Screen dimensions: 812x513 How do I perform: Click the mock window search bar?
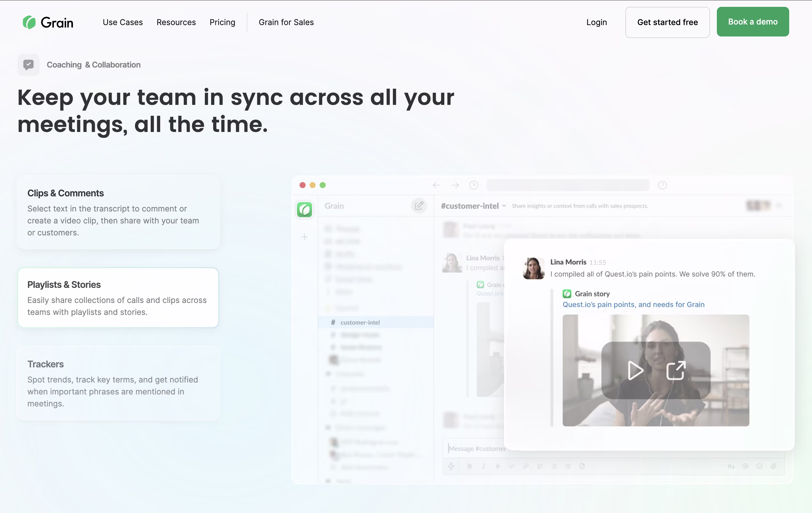tap(568, 185)
